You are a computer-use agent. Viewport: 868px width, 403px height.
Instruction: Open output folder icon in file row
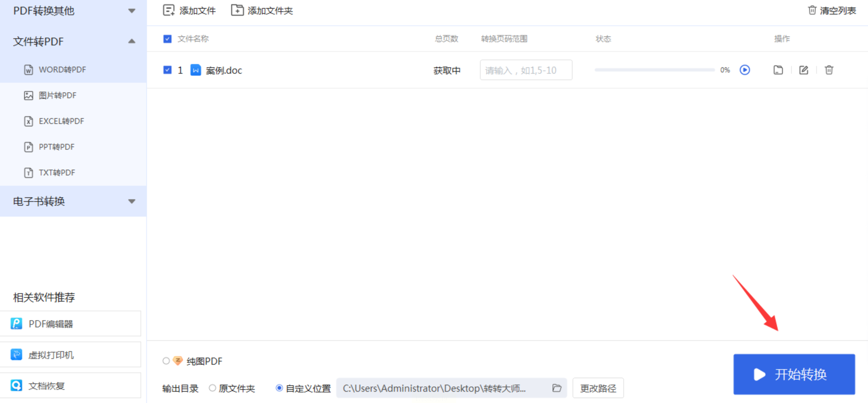pos(778,70)
